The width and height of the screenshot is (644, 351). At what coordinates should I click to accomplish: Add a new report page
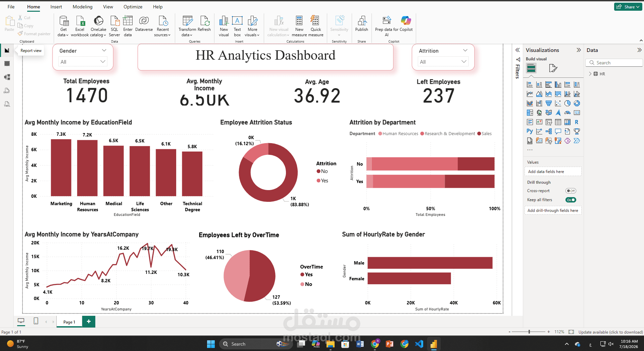click(89, 321)
